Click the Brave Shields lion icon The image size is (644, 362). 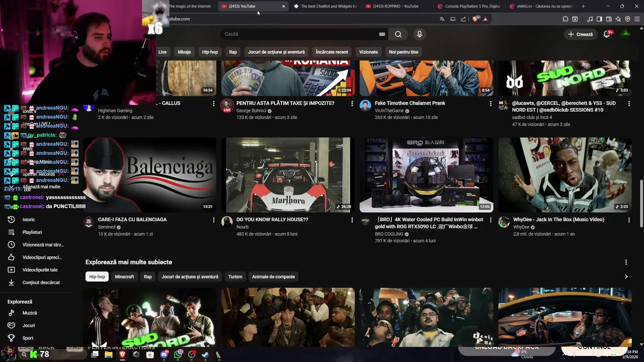coord(475,19)
